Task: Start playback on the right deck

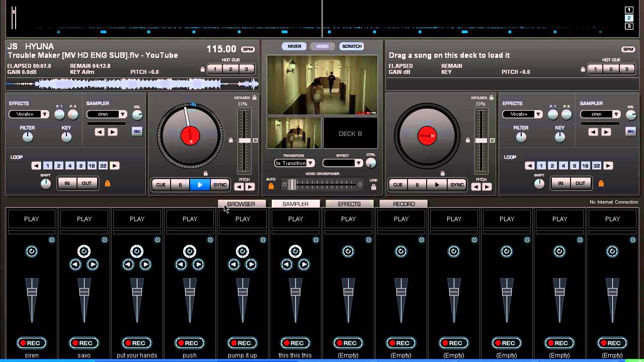Action: point(437,185)
